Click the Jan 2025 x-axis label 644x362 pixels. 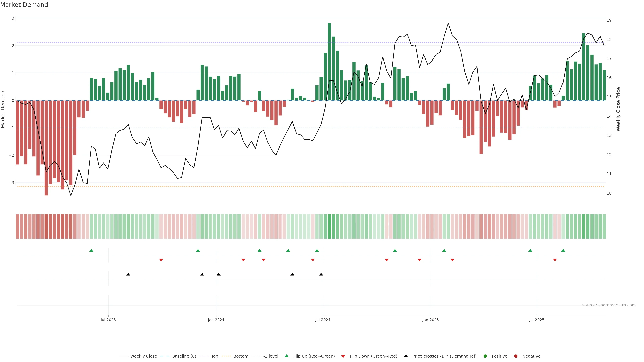431,320
